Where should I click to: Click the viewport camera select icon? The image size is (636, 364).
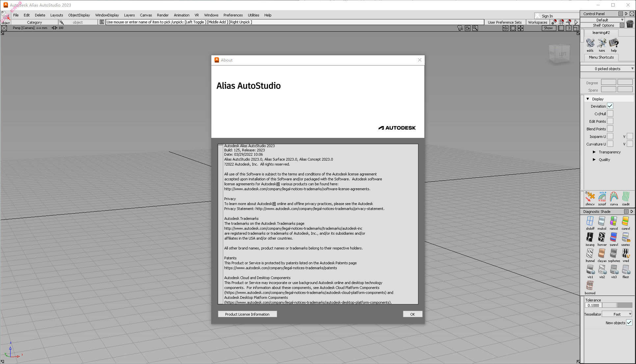(460, 28)
